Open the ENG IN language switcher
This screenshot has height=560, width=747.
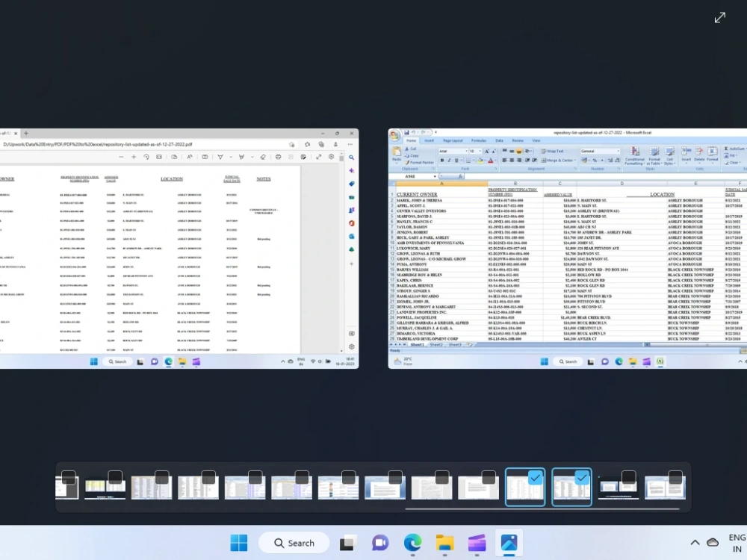[737, 543]
